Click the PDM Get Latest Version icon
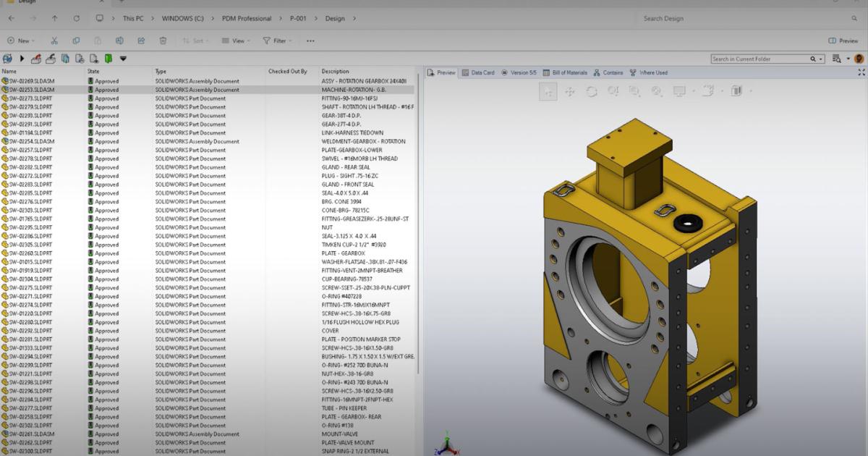The width and height of the screenshot is (868, 456). tap(65, 59)
